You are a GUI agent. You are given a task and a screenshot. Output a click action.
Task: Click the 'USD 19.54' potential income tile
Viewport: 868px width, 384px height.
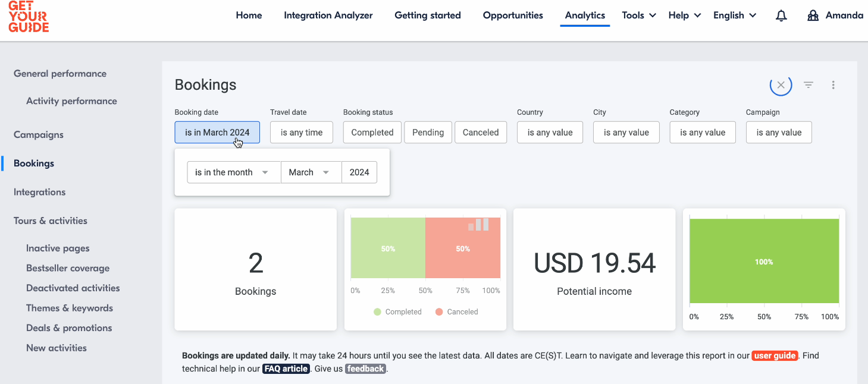pyautogui.click(x=594, y=269)
